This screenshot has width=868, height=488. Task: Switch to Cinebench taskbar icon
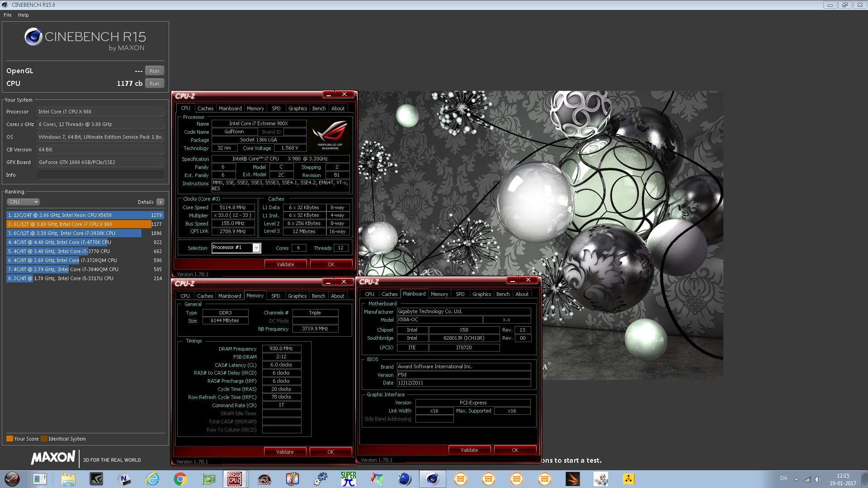(433, 479)
